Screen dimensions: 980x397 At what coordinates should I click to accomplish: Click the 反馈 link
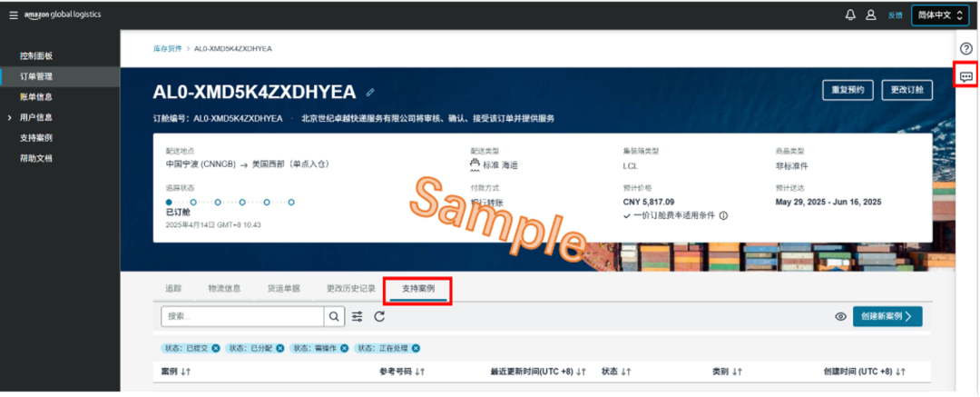(895, 15)
